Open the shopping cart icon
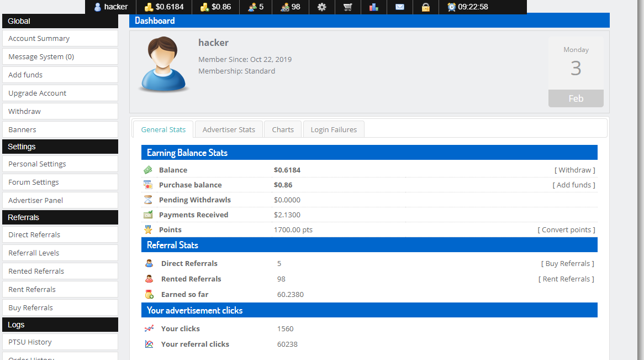The width and height of the screenshot is (644, 360). [x=347, y=7]
